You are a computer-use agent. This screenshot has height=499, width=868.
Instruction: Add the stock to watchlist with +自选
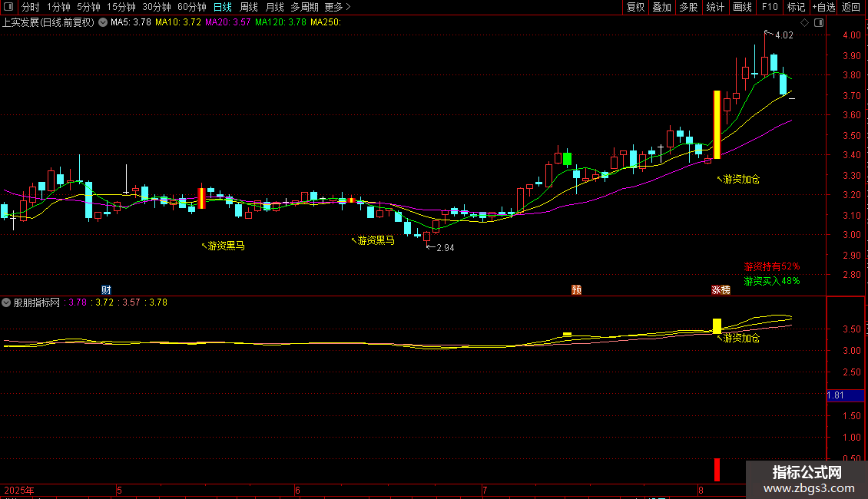[x=823, y=7]
